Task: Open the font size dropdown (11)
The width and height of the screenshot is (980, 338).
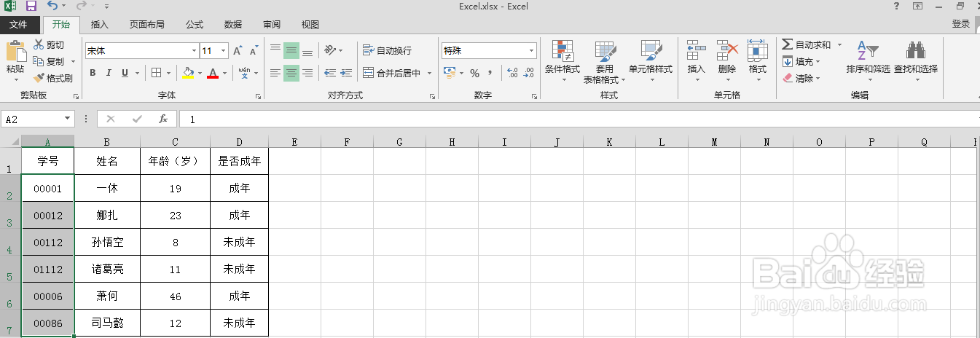Action: [x=223, y=51]
